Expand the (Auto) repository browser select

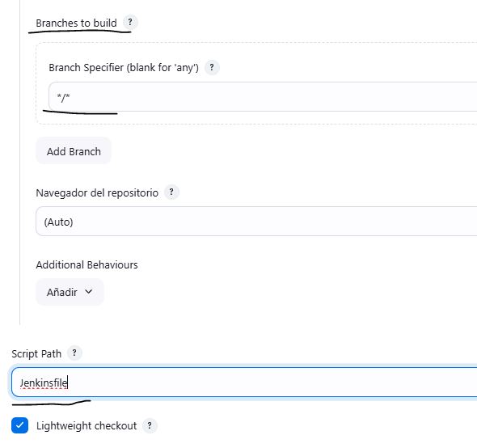(256, 222)
